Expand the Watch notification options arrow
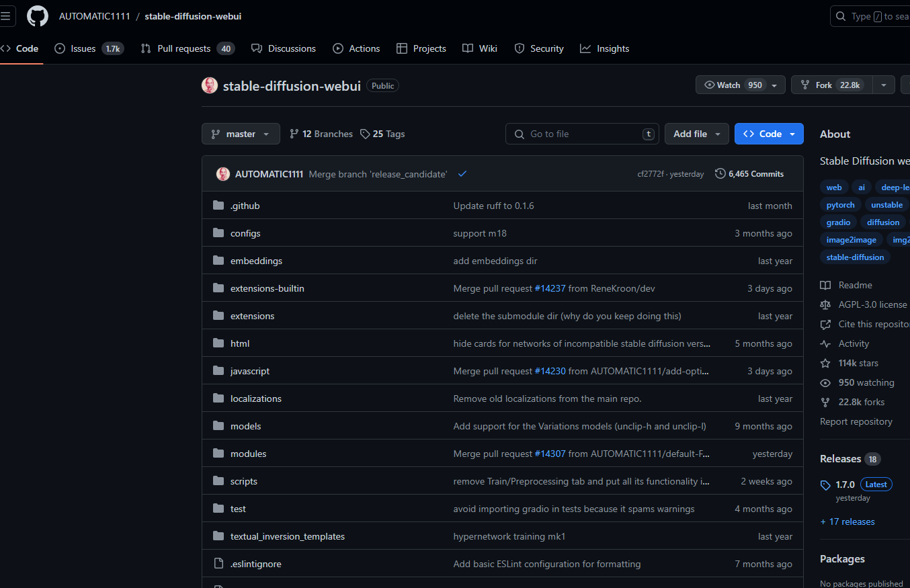The width and height of the screenshot is (910, 588). point(774,85)
